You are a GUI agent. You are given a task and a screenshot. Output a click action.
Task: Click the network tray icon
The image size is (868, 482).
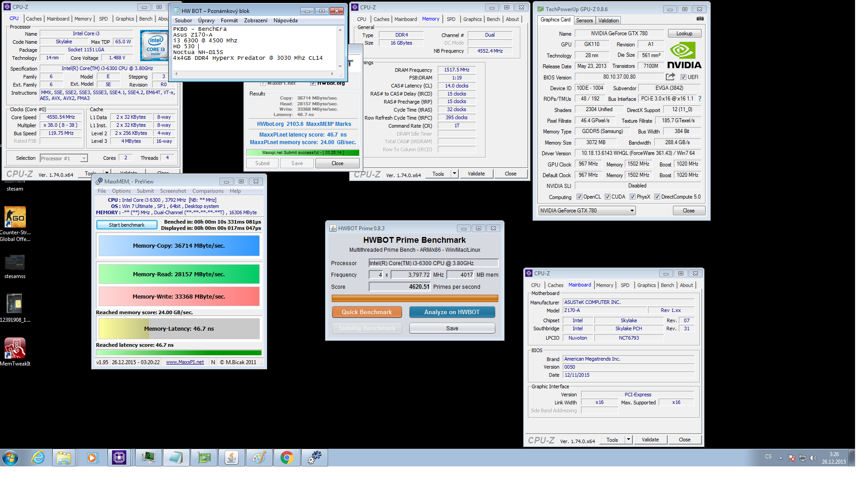802,458
